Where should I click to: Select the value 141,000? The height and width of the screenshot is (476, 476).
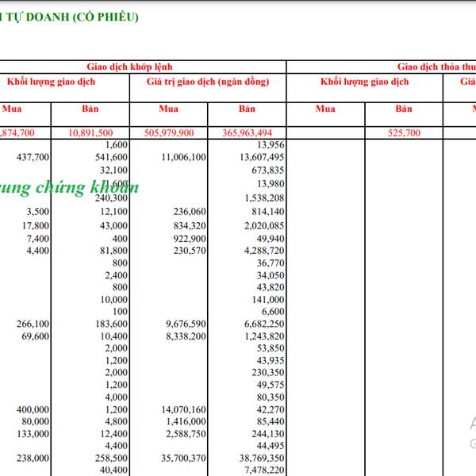(x=268, y=300)
